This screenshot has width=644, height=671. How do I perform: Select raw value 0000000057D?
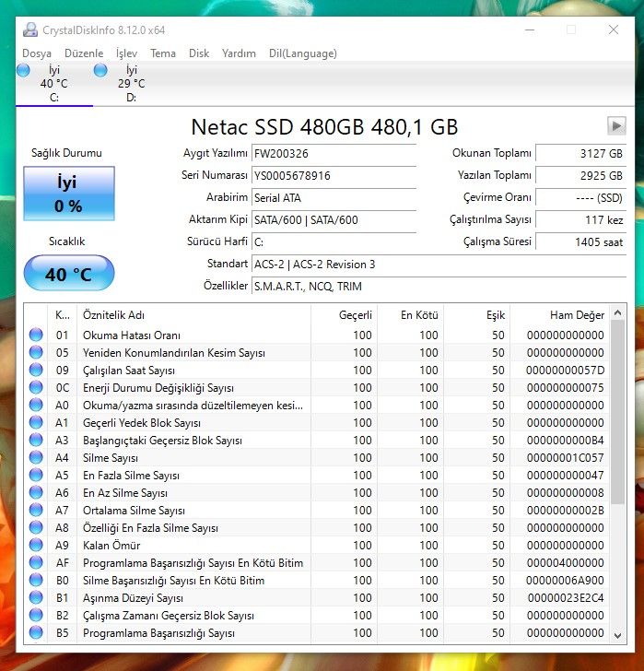coord(565,371)
